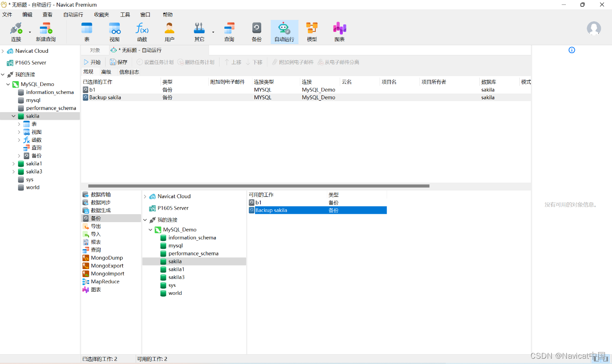Image resolution: width=612 pixels, height=364 pixels.
Task: Open the 新建查询 (New Query) toolbar icon
Action: coord(46,32)
